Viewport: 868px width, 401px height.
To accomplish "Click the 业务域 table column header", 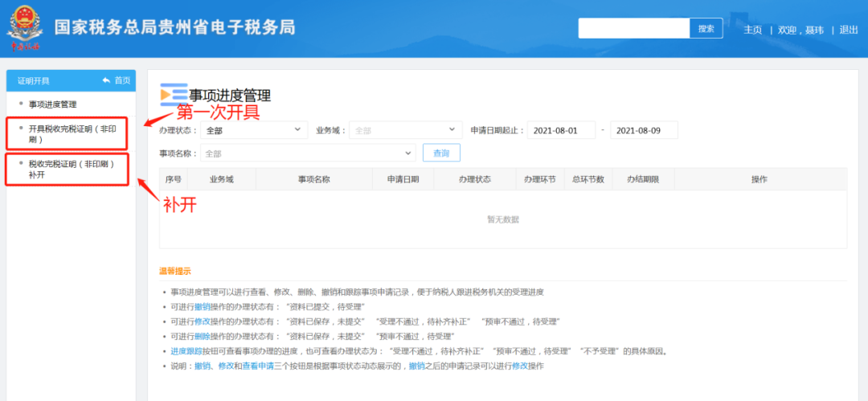I will coord(222,179).
